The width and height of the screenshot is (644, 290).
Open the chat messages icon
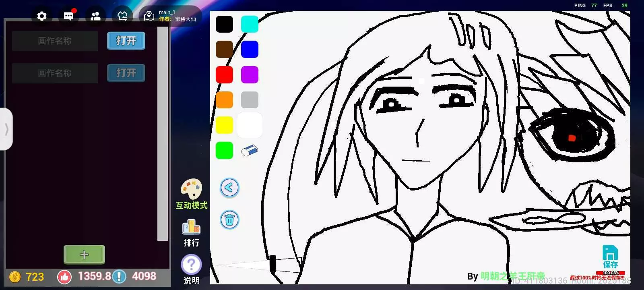pos(68,16)
